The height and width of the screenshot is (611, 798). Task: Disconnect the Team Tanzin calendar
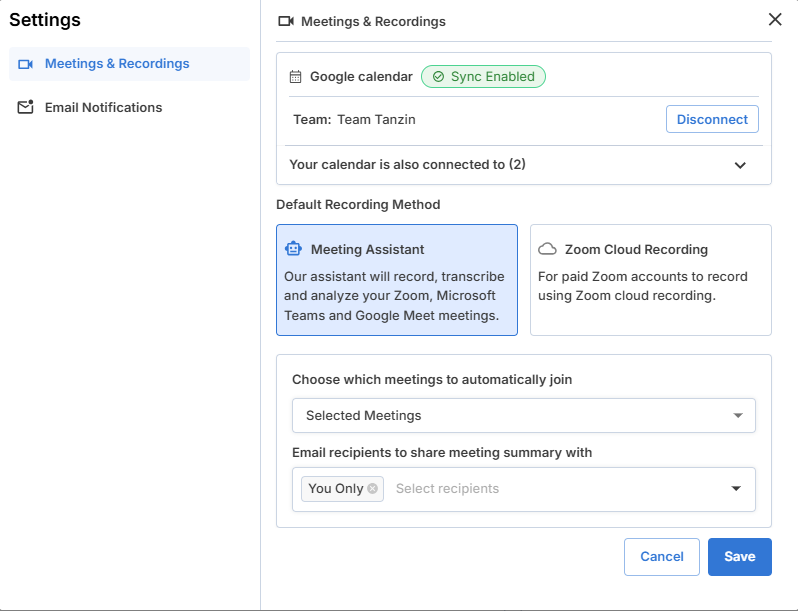(x=712, y=119)
